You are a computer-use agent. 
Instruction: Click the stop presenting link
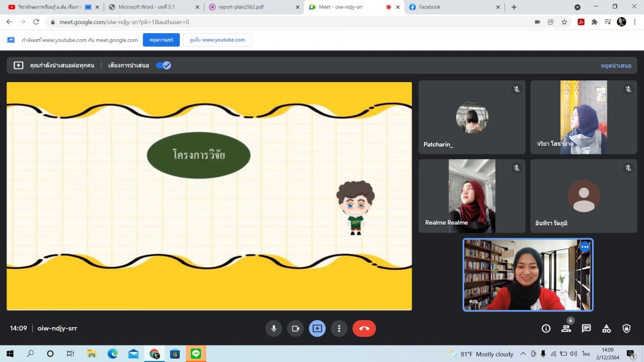[616, 65]
